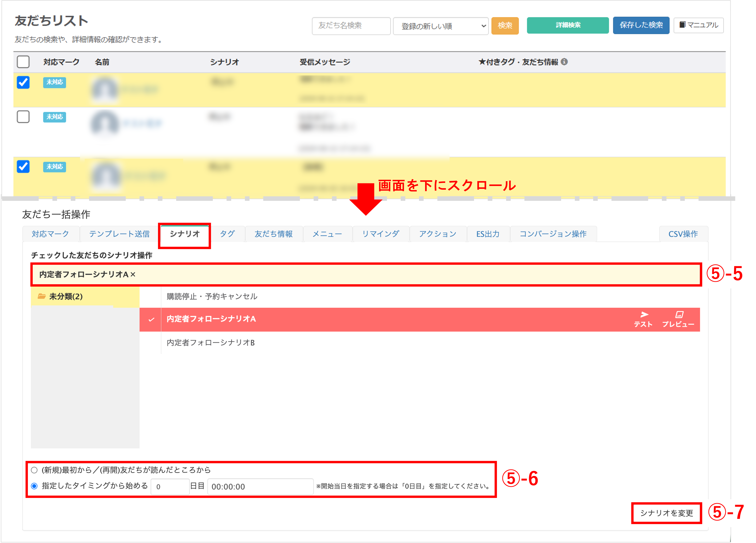Expand the 未分類(2) folder
This screenshot has height=543, width=756.
[66, 296]
